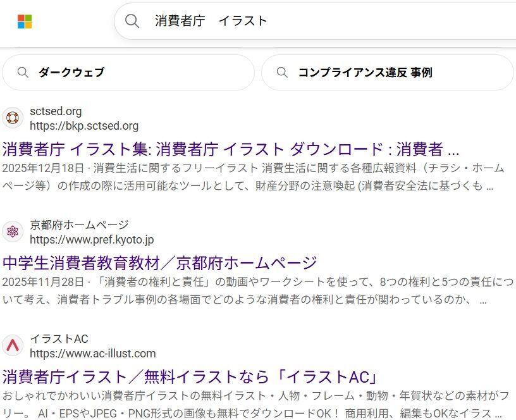This screenshot has height=420, width=516.
Task: Click the イラストAC site name
Action: coord(59,338)
